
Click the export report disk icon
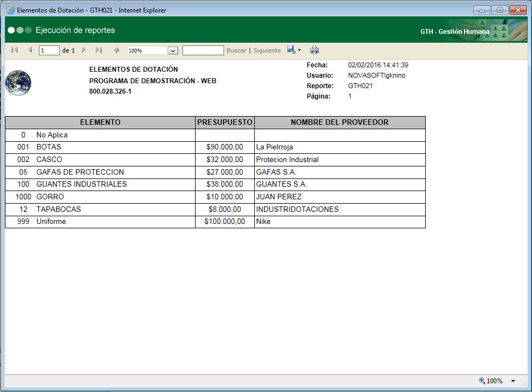(x=291, y=50)
